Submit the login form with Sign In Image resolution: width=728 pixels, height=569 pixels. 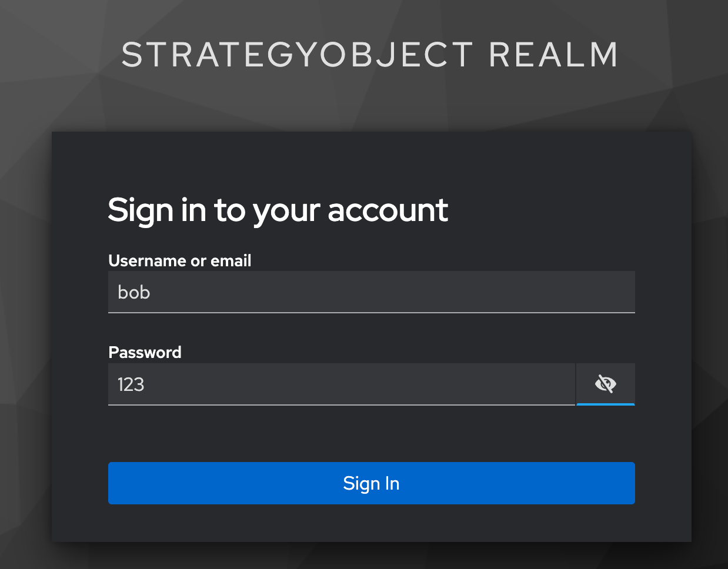pos(371,483)
